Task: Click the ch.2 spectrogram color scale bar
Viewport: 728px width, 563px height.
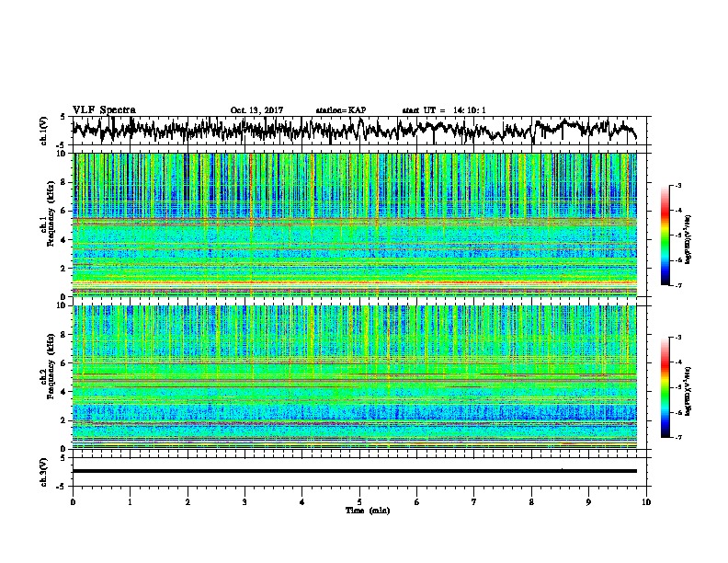Action: point(665,387)
